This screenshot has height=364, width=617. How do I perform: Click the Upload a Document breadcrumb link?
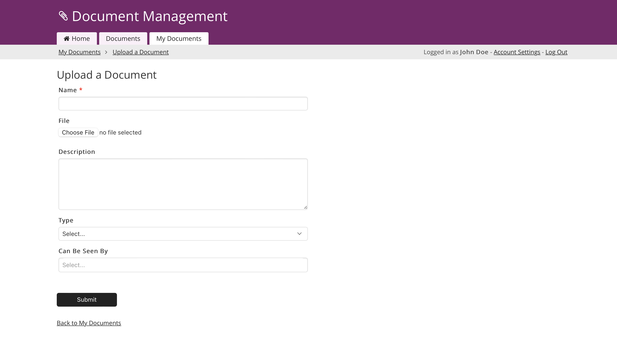coord(141,52)
